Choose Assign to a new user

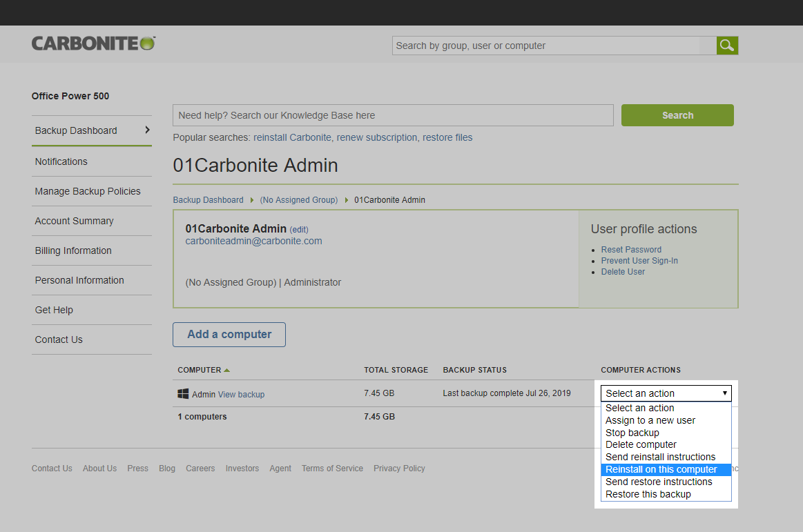pos(650,420)
